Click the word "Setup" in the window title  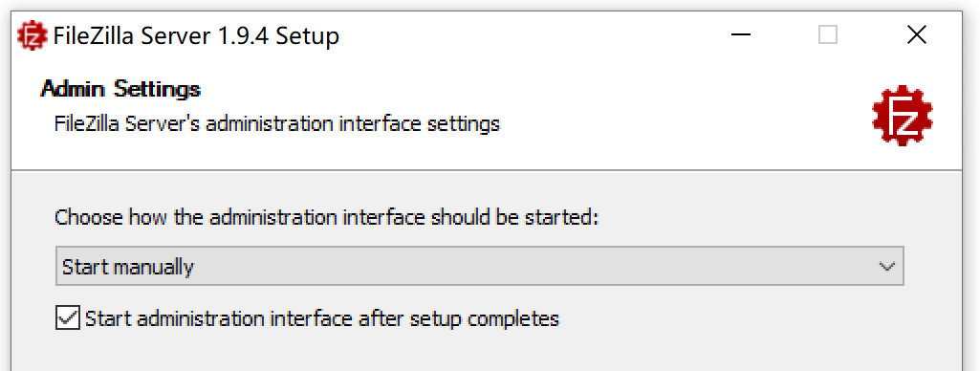[x=308, y=36]
